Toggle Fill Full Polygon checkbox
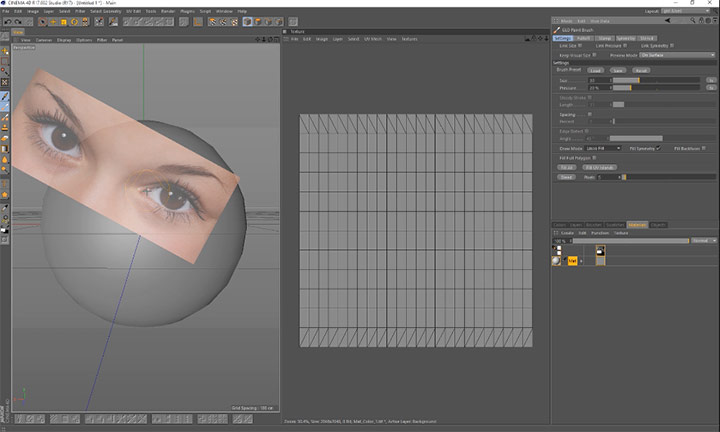The image size is (720, 432). 594,158
